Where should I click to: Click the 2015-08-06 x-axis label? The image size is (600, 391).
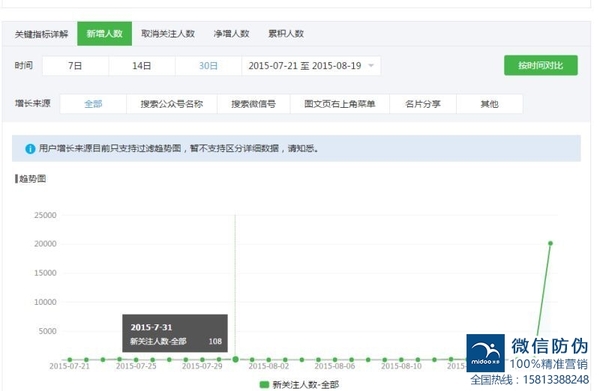click(x=335, y=366)
